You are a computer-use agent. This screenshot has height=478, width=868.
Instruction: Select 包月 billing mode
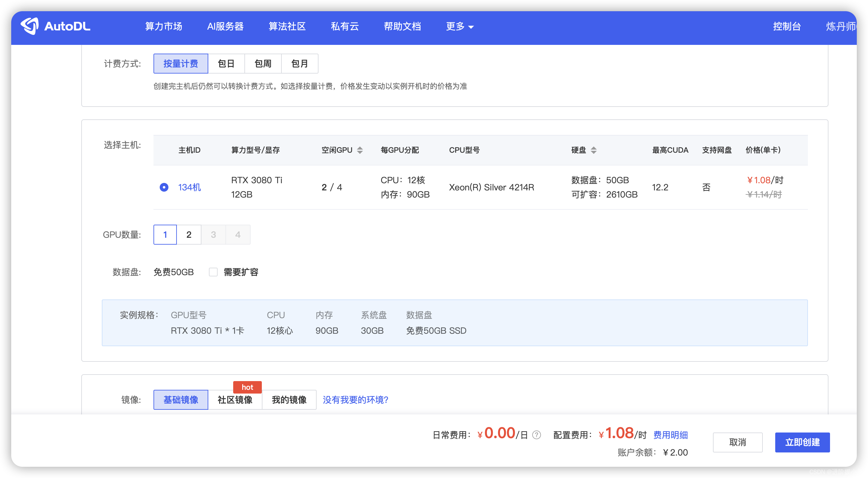(300, 64)
